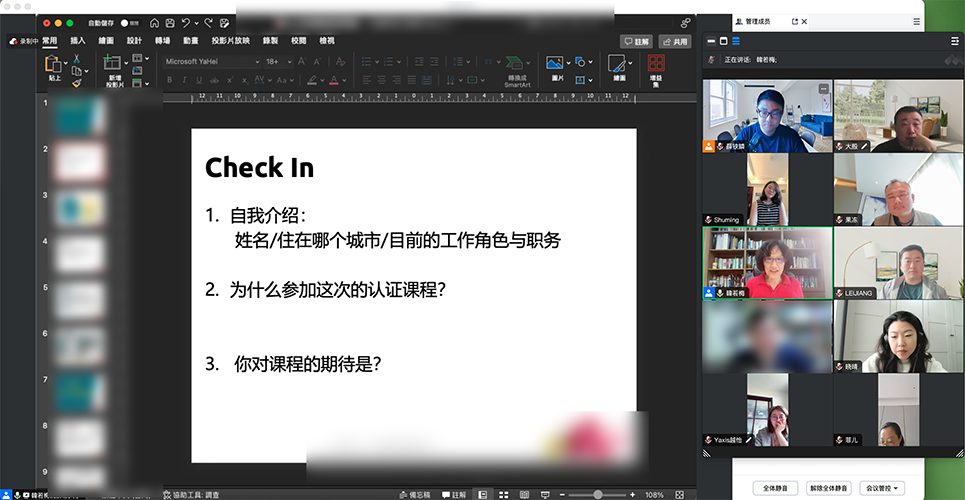
Task: Click the 繪圖 drawing icon
Action: 619,67
